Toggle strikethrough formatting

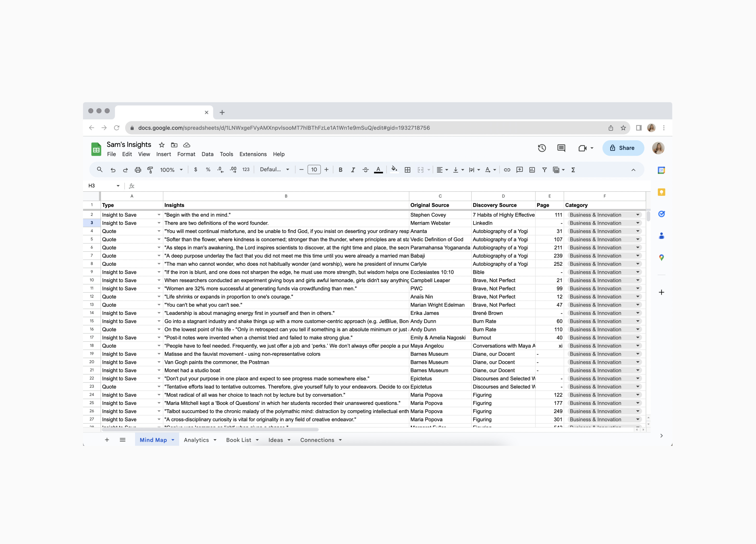point(365,170)
